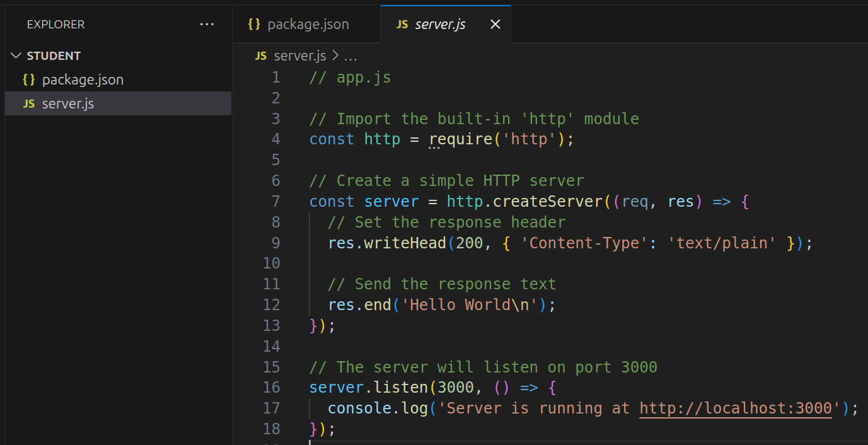The width and height of the screenshot is (868, 445).
Task: Place cursor on createServer in line 7
Action: (x=547, y=202)
